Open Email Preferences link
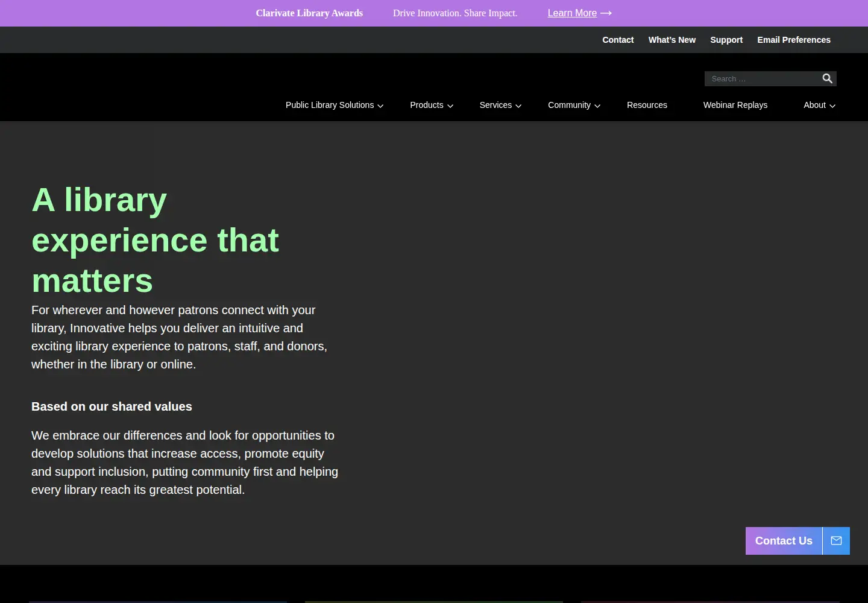 click(794, 40)
